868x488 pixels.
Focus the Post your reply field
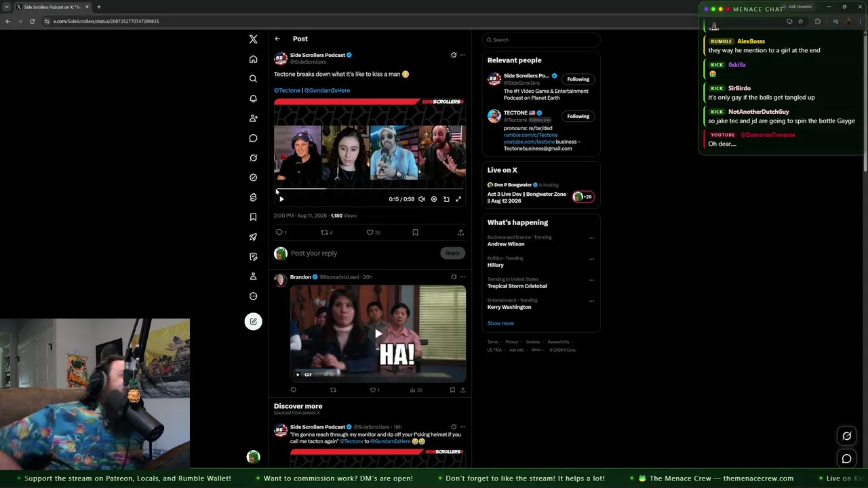pyautogui.click(x=363, y=253)
